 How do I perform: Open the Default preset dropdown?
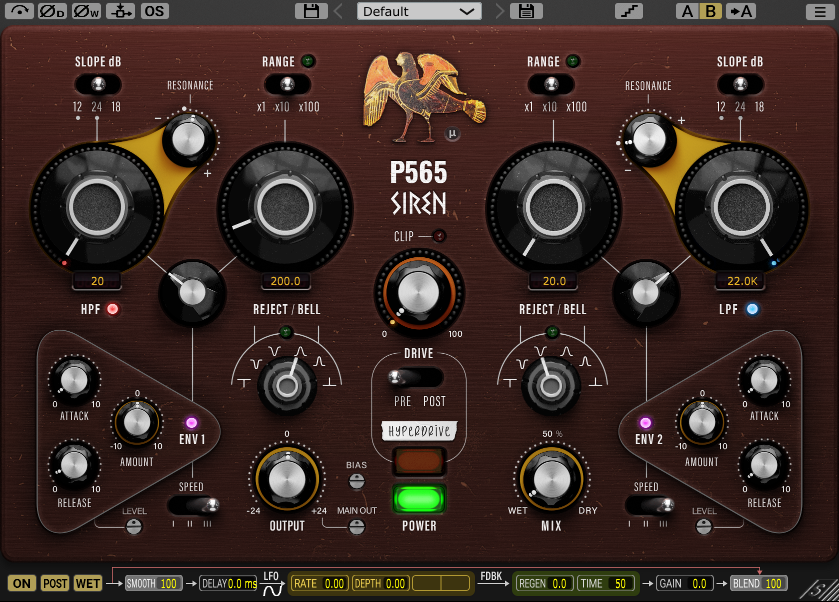click(419, 11)
